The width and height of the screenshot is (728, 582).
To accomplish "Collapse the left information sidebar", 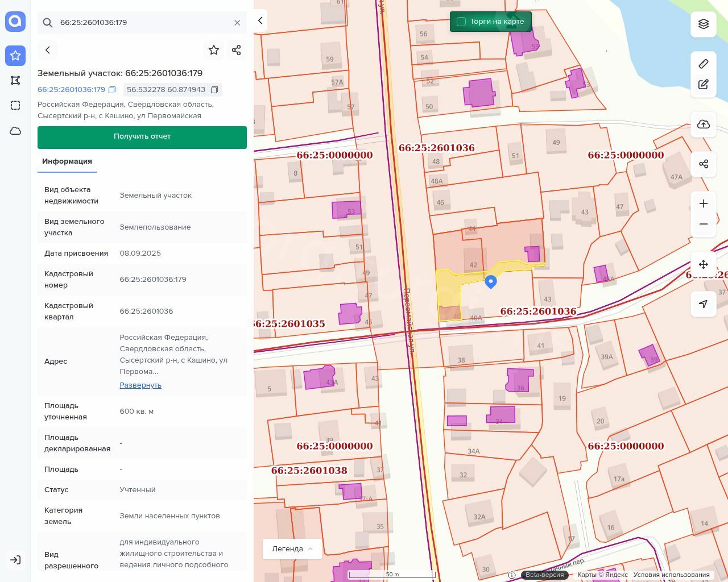I will [x=260, y=20].
